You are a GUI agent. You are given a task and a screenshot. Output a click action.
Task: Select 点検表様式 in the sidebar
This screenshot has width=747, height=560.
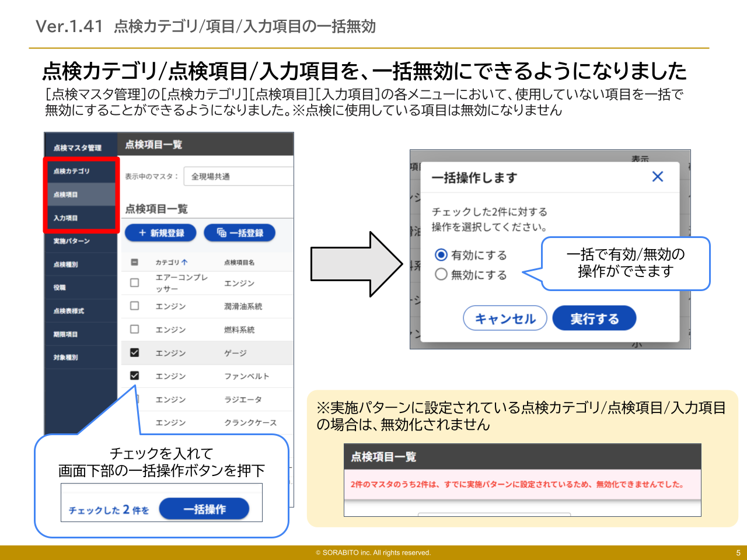(69, 311)
